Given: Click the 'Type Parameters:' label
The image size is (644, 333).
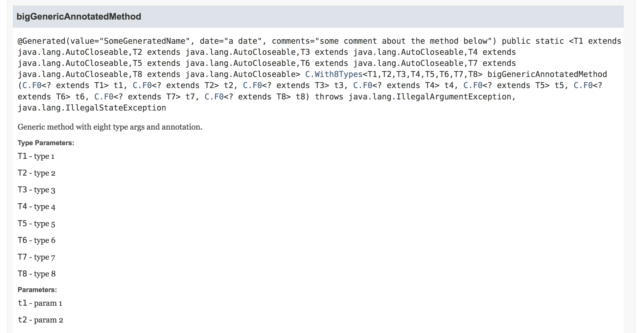Looking at the screenshot, I should coord(46,143).
